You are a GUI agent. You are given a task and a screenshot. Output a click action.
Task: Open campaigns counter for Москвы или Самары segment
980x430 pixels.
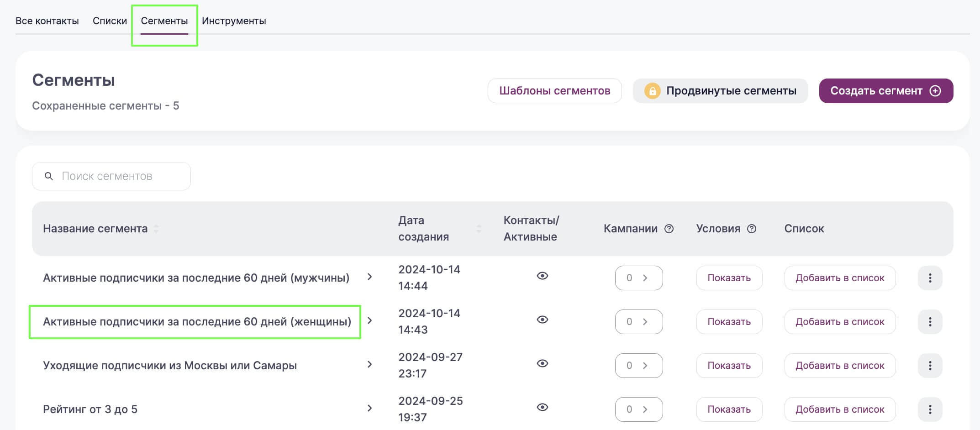[x=639, y=366]
